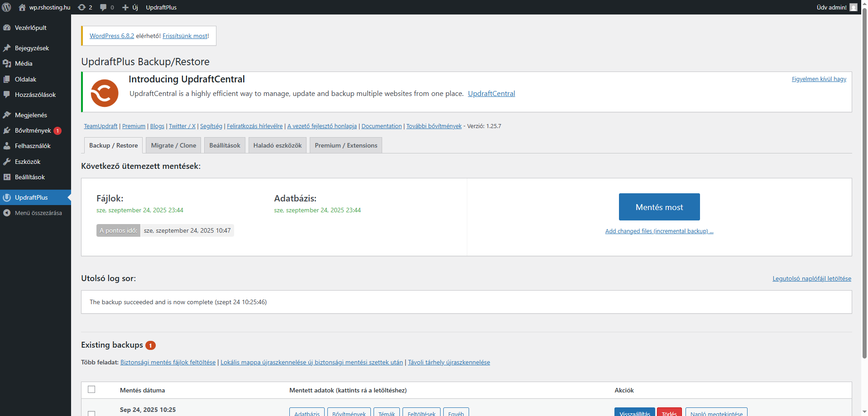Click the WordPress logo in the admin bar
This screenshot has height=416, width=868.
pos(7,7)
